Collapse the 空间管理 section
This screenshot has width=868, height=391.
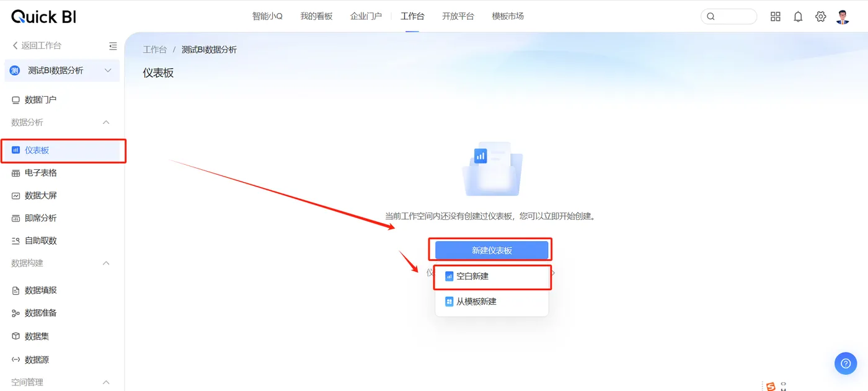point(106,382)
